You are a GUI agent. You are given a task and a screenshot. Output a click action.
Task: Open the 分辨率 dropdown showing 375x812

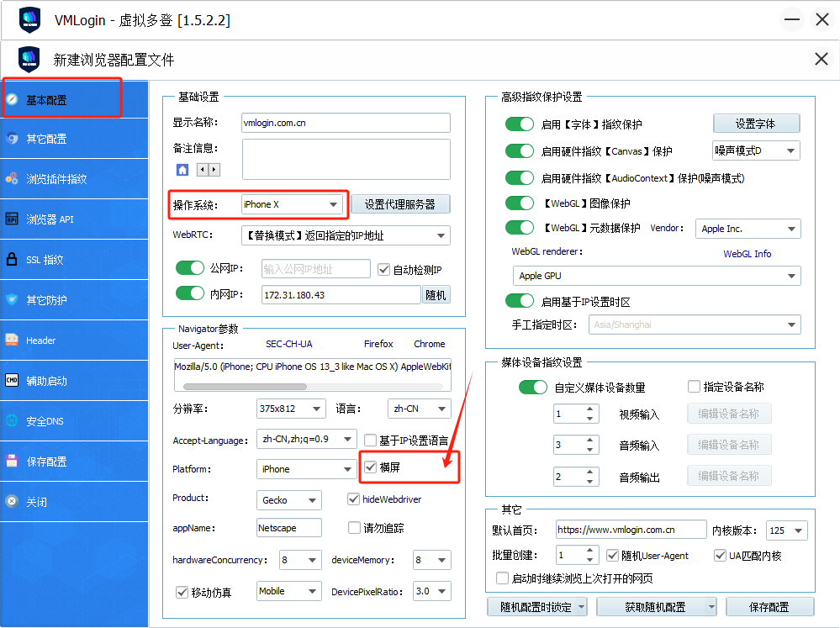[291, 409]
